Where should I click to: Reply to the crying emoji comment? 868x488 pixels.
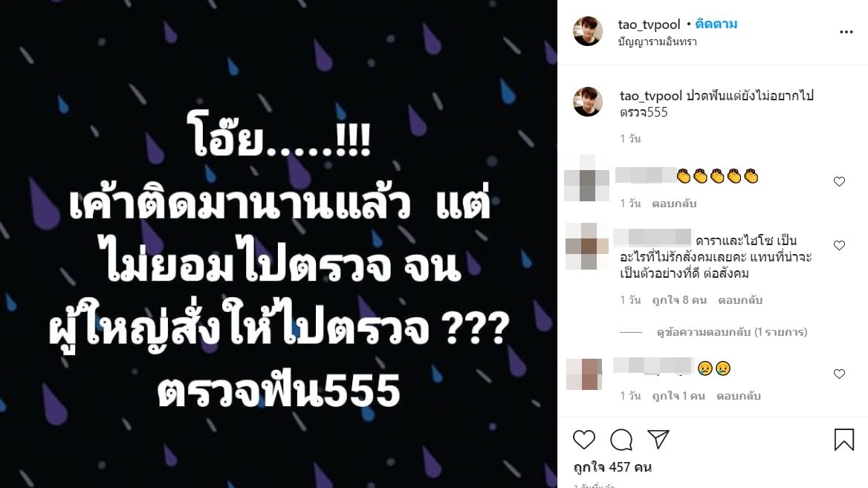click(x=739, y=396)
